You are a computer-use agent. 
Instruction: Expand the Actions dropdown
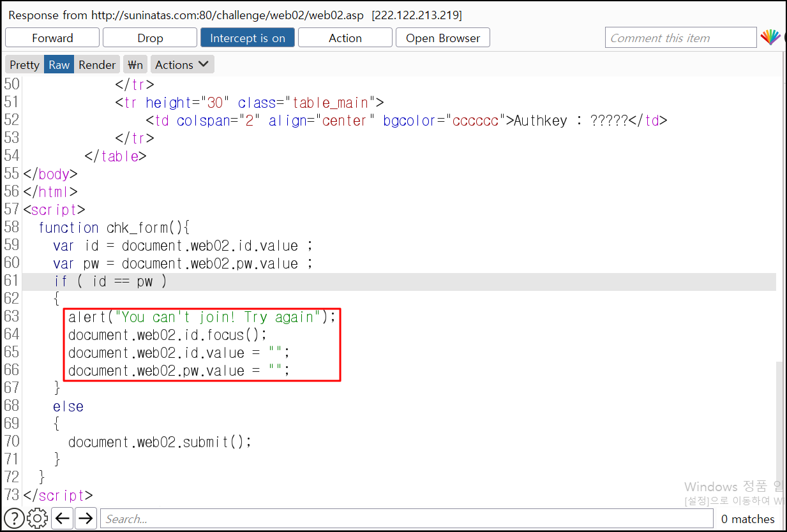(182, 64)
